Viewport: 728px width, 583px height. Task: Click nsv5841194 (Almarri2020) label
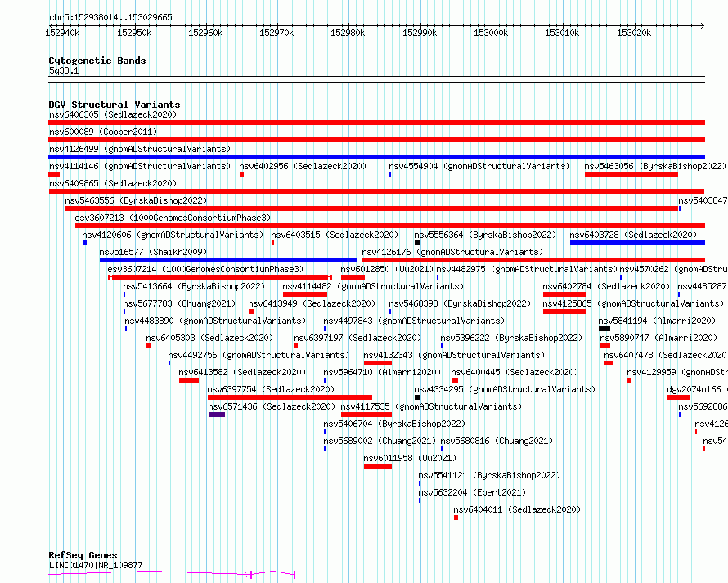(657, 321)
